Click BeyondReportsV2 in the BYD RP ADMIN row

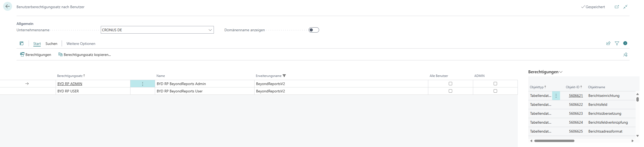point(271,84)
